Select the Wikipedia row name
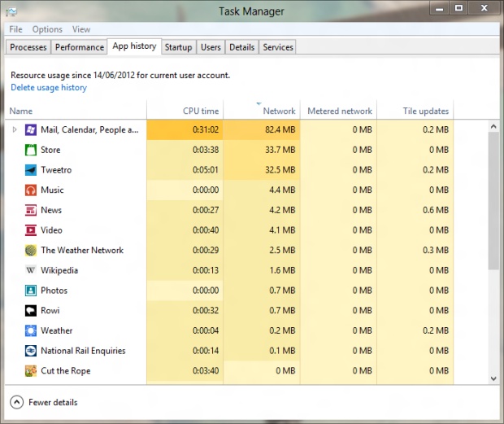The image size is (504, 424). pos(59,270)
